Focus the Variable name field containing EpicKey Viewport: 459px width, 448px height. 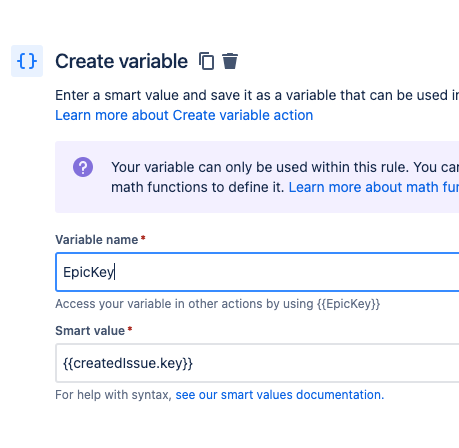257,272
